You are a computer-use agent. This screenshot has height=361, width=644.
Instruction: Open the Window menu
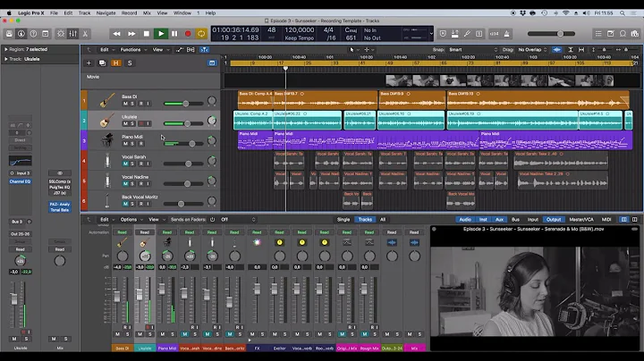coord(182,13)
